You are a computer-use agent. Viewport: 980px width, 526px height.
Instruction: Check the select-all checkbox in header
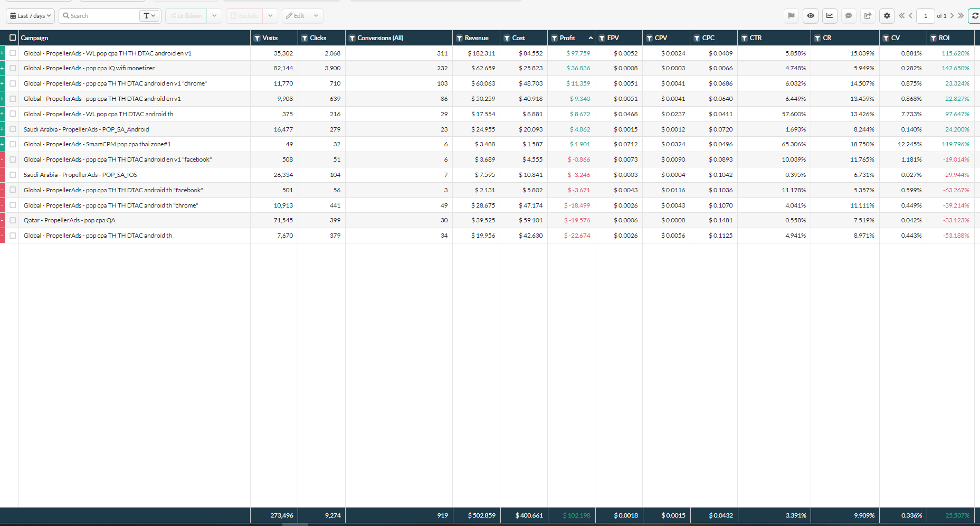pos(13,38)
